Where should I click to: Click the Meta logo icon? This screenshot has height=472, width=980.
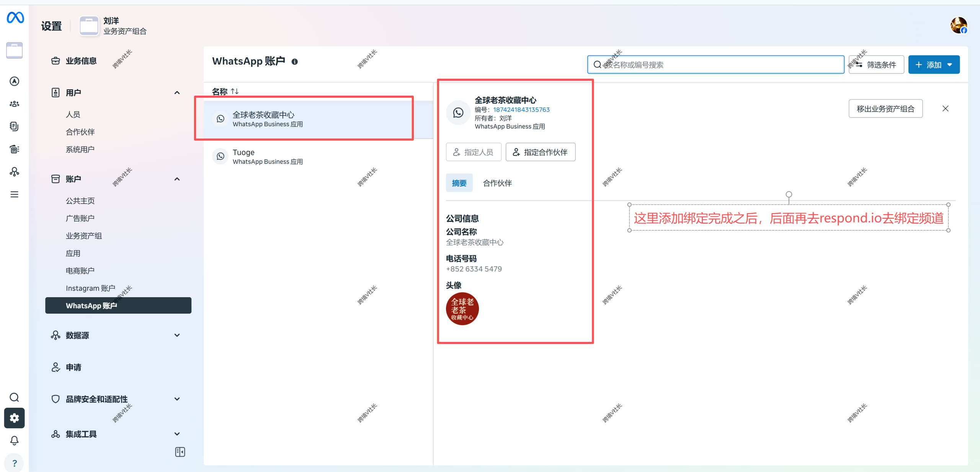coord(15,18)
